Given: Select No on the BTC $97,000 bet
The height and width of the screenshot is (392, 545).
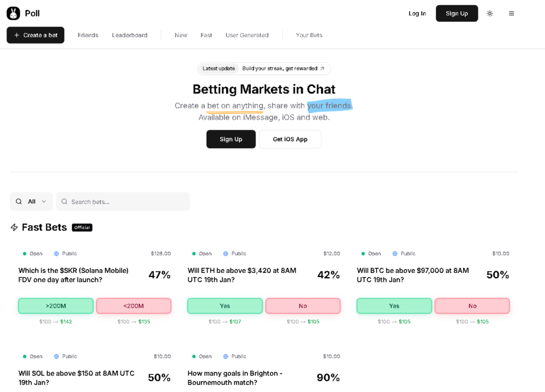Looking at the screenshot, I should (x=472, y=306).
